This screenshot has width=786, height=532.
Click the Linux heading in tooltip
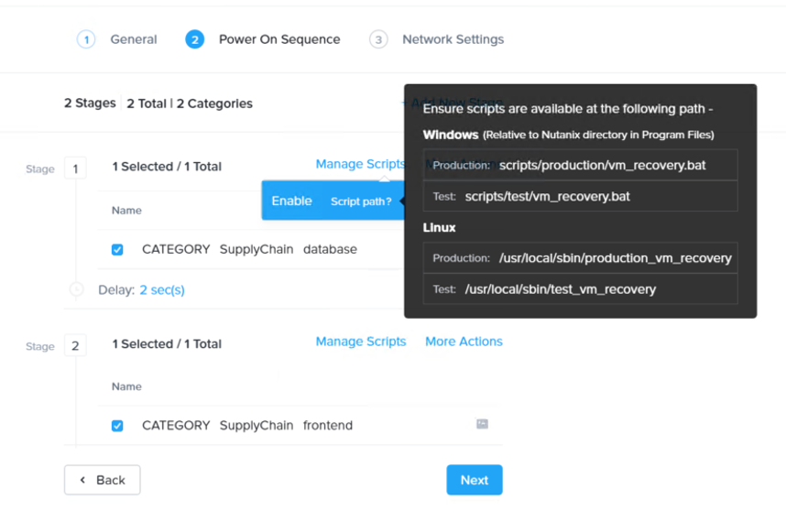[439, 228]
